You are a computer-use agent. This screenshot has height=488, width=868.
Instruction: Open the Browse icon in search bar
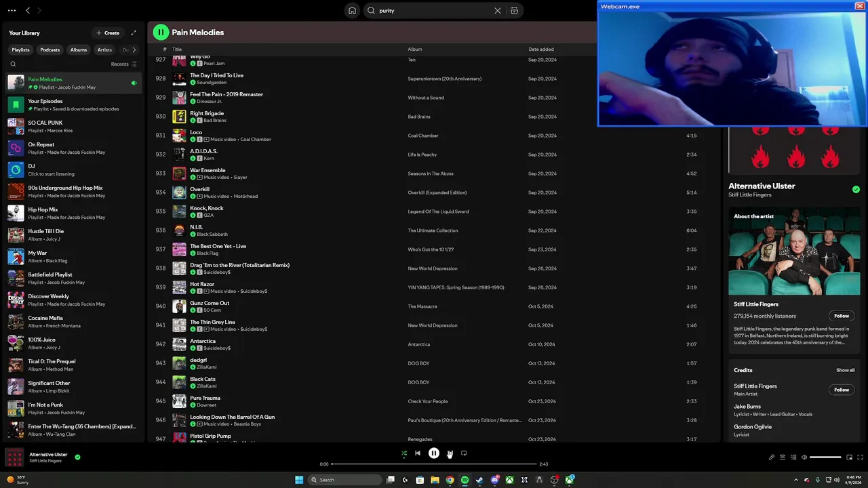(514, 11)
